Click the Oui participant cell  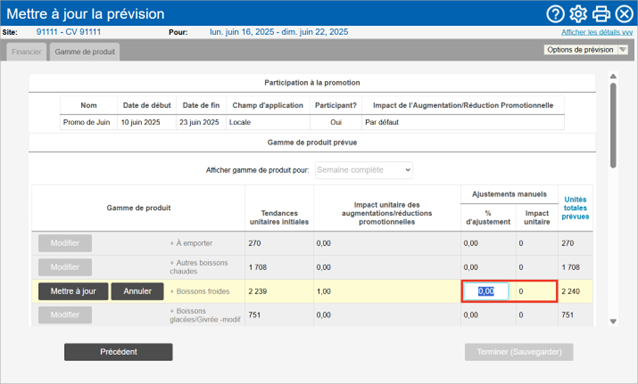(x=336, y=122)
